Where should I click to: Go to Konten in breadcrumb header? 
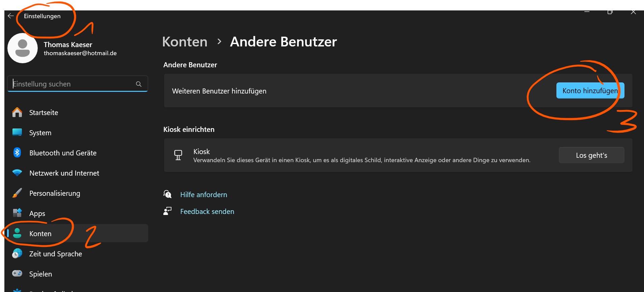pyautogui.click(x=185, y=42)
